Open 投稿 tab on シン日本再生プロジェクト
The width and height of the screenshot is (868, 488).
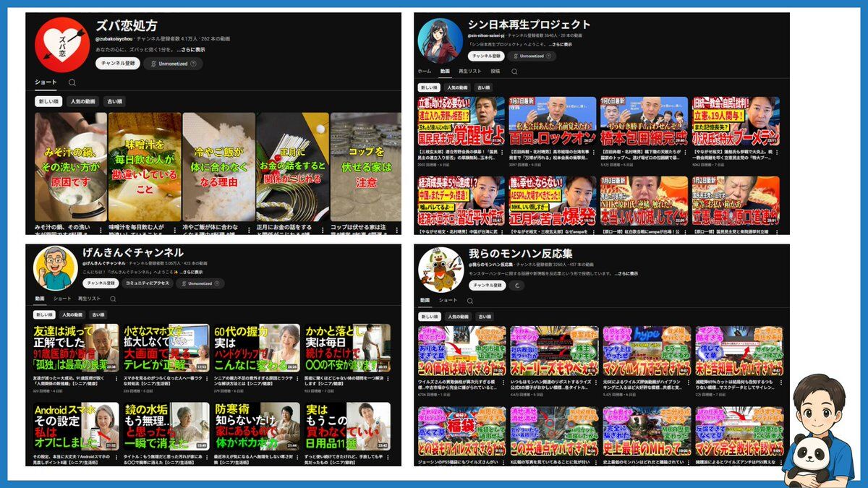tap(495, 72)
